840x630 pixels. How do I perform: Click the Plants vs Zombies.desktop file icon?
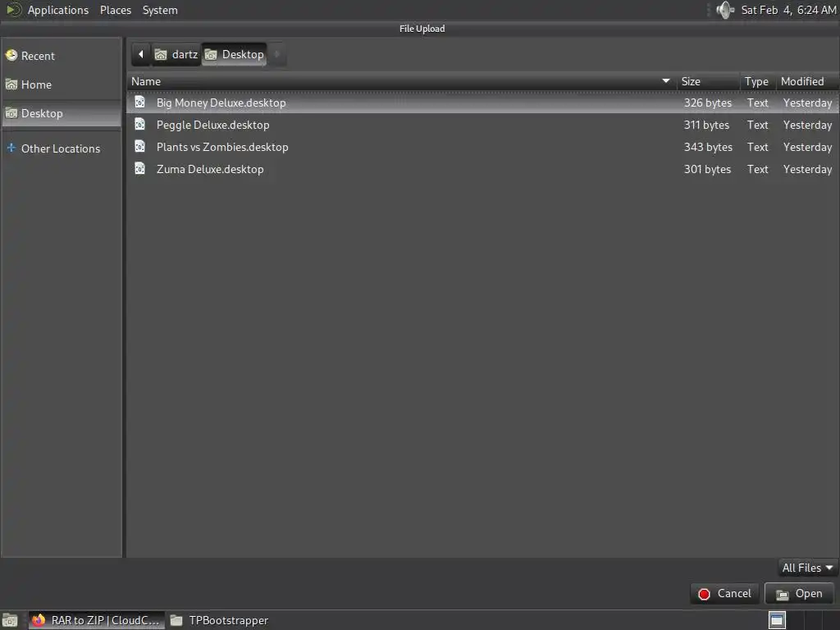[x=139, y=146]
